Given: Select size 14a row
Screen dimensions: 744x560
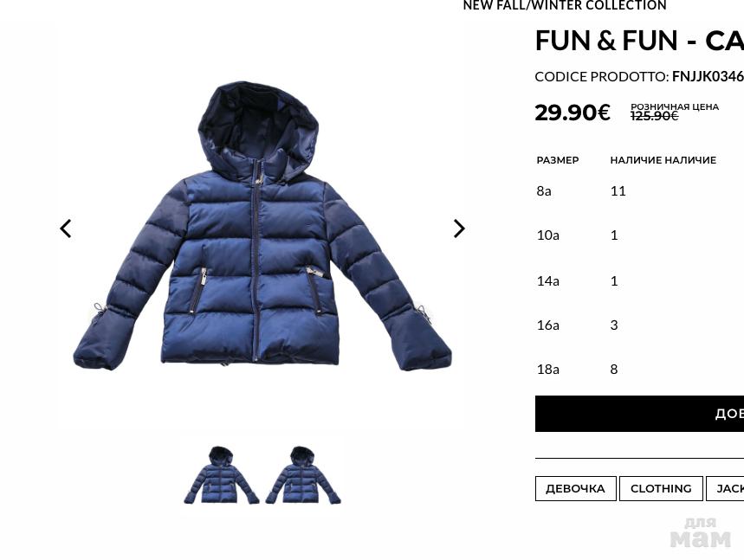Looking at the screenshot, I should (x=639, y=280).
